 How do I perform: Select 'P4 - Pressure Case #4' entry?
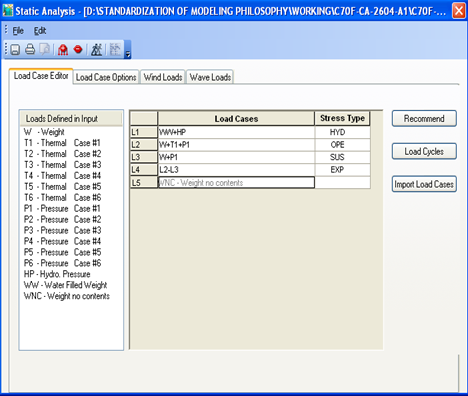tap(62, 241)
